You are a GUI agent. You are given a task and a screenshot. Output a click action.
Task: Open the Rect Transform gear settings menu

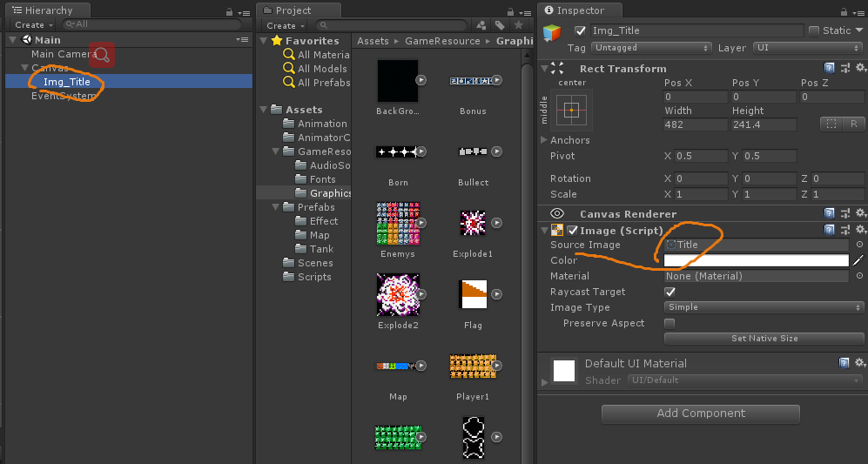[861, 68]
